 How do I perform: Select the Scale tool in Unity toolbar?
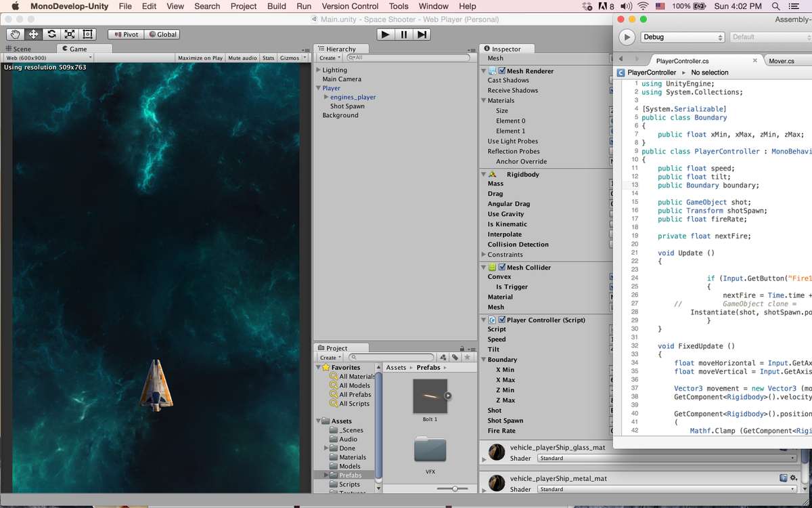click(70, 34)
